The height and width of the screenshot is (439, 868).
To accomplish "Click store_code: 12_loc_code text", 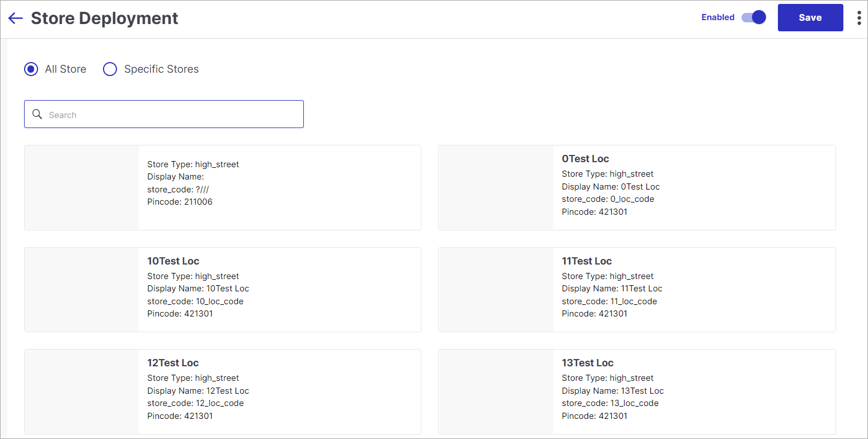I will coord(195,403).
